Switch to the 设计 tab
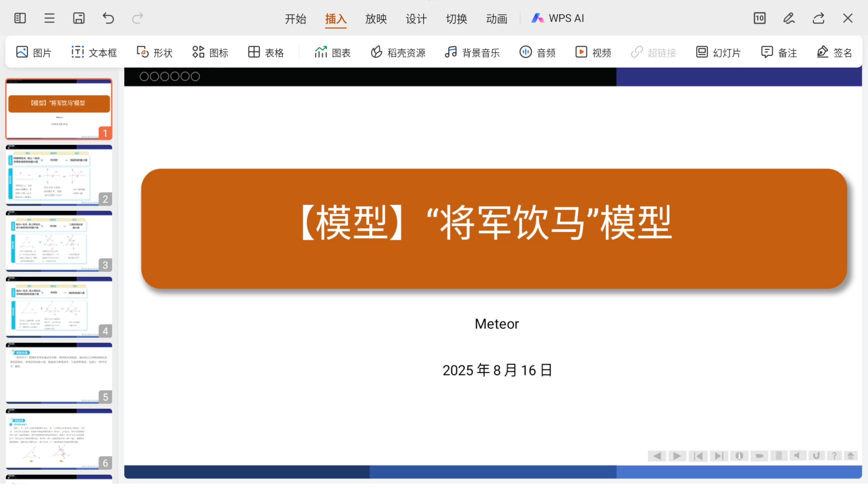 pos(416,19)
